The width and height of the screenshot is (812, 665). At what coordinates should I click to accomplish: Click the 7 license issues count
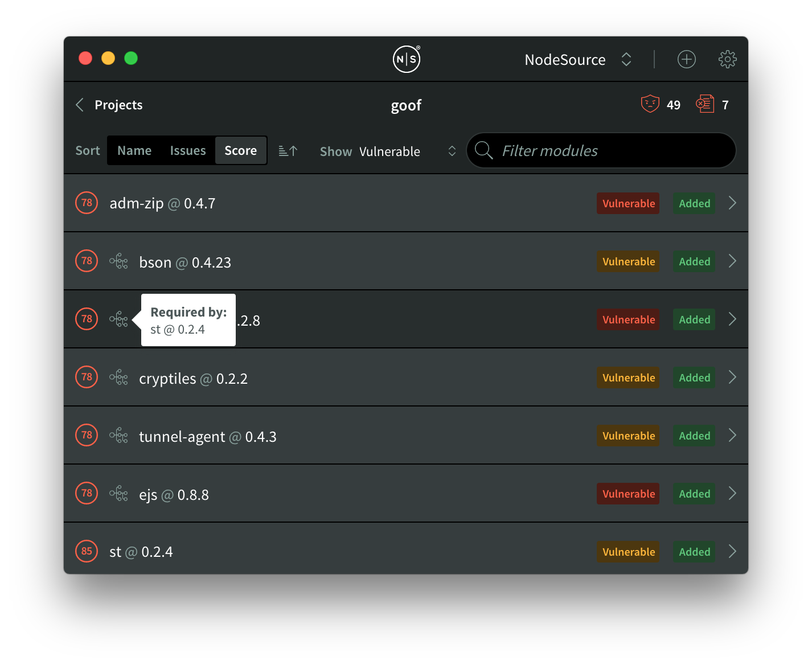pyautogui.click(x=725, y=105)
